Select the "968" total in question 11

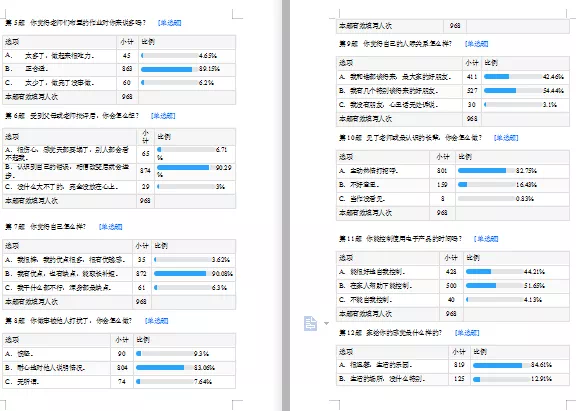[x=451, y=314]
